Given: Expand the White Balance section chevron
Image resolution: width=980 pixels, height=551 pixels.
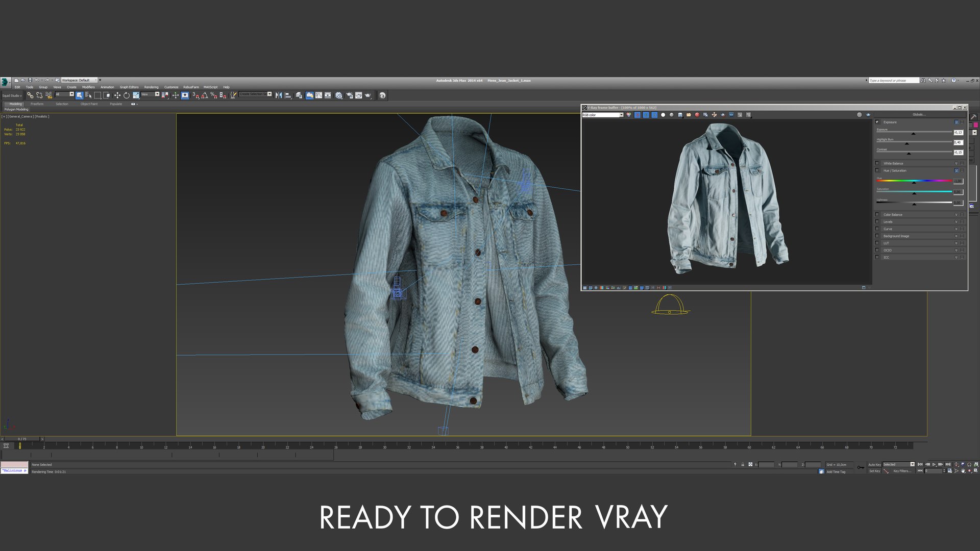Looking at the screenshot, I should click(956, 163).
